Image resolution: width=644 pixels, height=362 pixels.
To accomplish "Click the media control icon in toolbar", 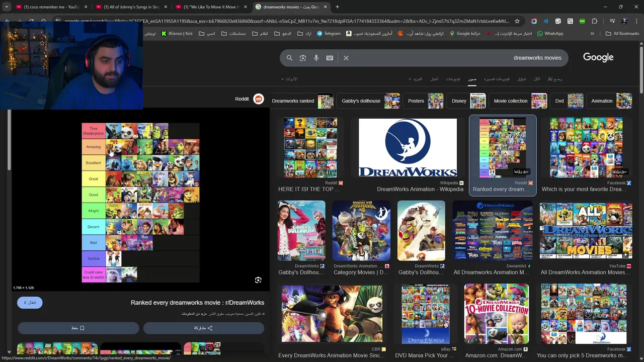I will coord(612,21).
